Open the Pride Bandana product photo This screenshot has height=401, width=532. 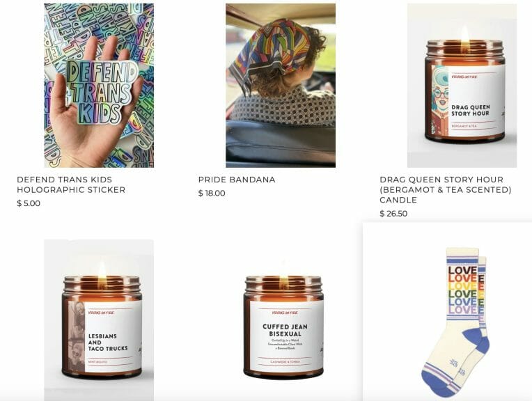pyautogui.click(x=281, y=86)
